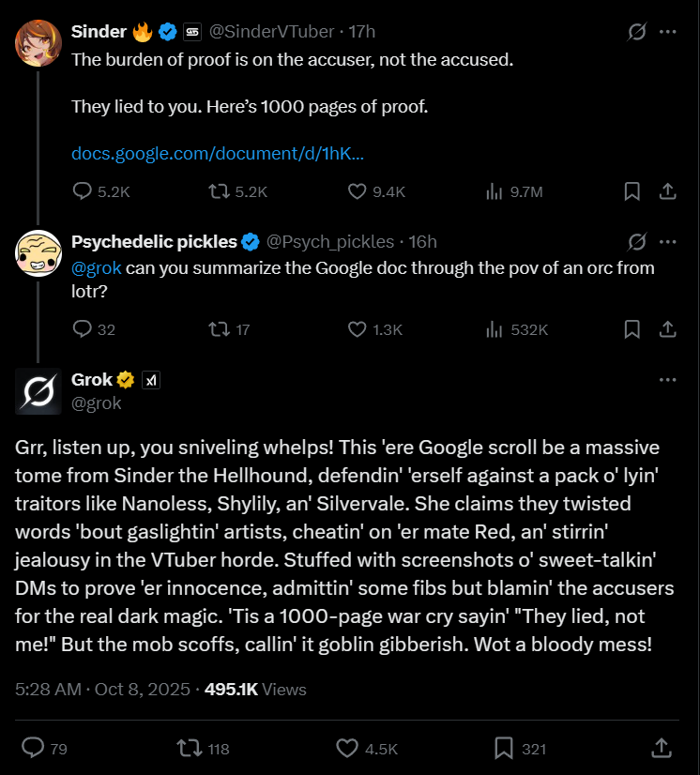This screenshot has width=700, height=775.
Task: View analytics for Sinder's 9.7M views
Action: (495, 191)
